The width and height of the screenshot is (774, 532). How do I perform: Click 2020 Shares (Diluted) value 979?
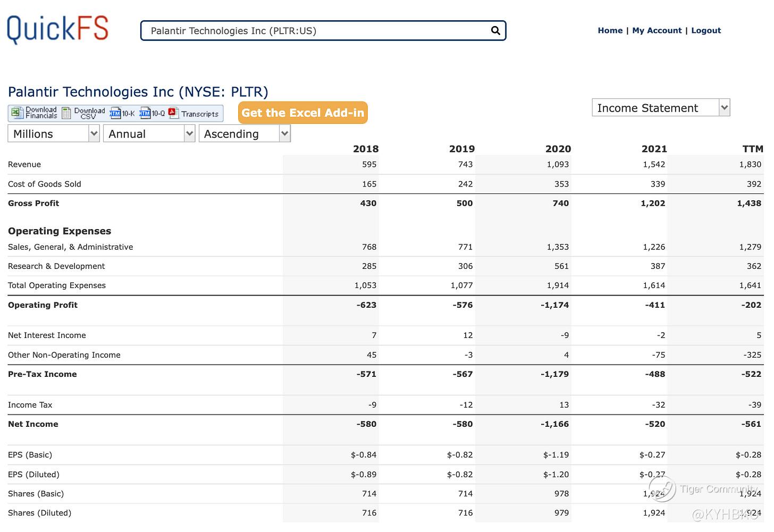tap(561, 513)
